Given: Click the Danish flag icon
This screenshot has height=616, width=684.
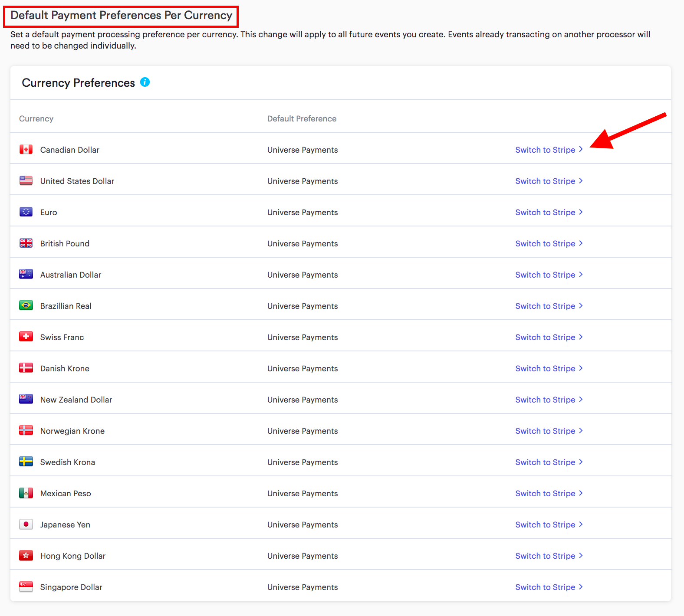Looking at the screenshot, I should (x=26, y=368).
